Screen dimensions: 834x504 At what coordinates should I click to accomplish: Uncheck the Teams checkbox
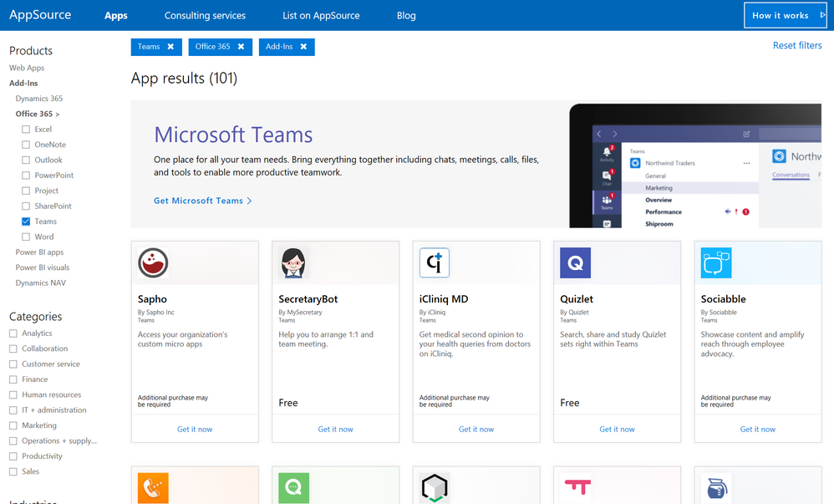(x=26, y=221)
